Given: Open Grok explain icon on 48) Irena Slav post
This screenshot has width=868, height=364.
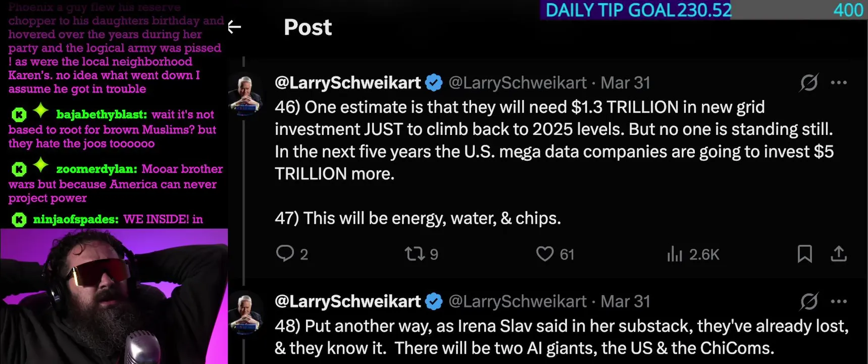Looking at the screenshot, I should [x=809, y=301].
